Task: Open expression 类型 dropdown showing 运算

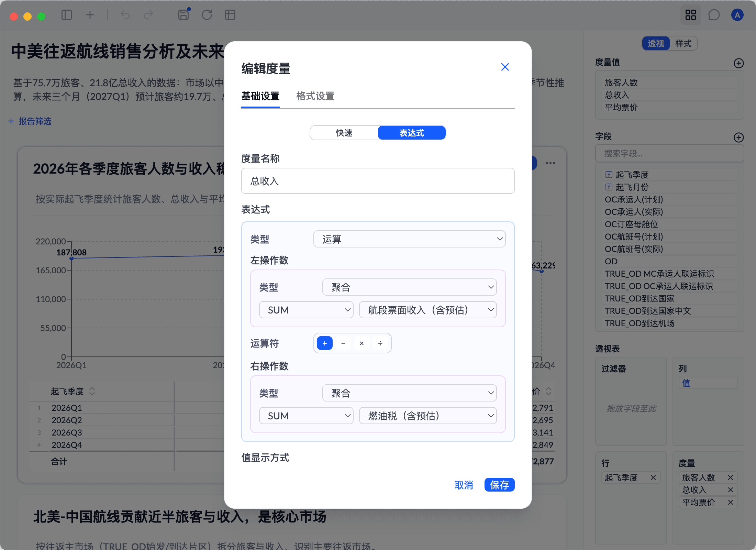Action: coord(409,239)
